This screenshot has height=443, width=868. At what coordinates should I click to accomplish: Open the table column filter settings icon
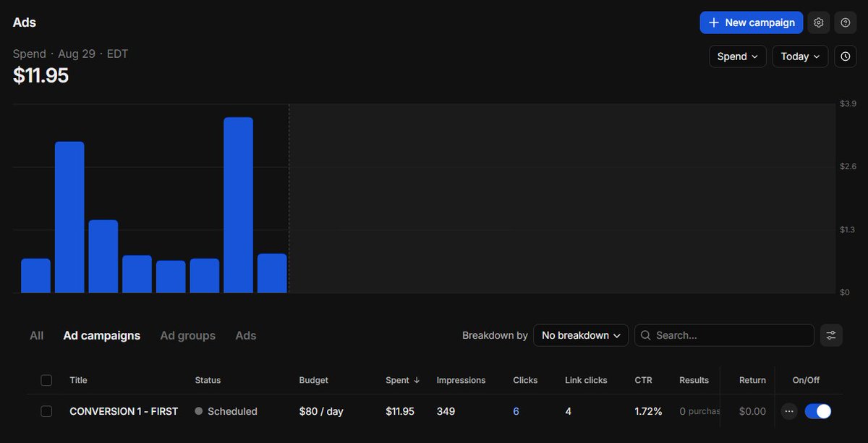pos(831,335)
